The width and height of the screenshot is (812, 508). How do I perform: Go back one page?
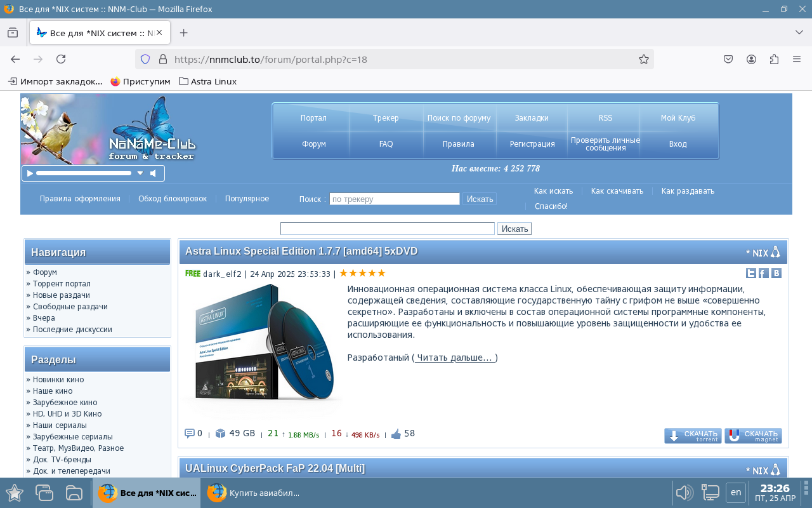(15, 59)
